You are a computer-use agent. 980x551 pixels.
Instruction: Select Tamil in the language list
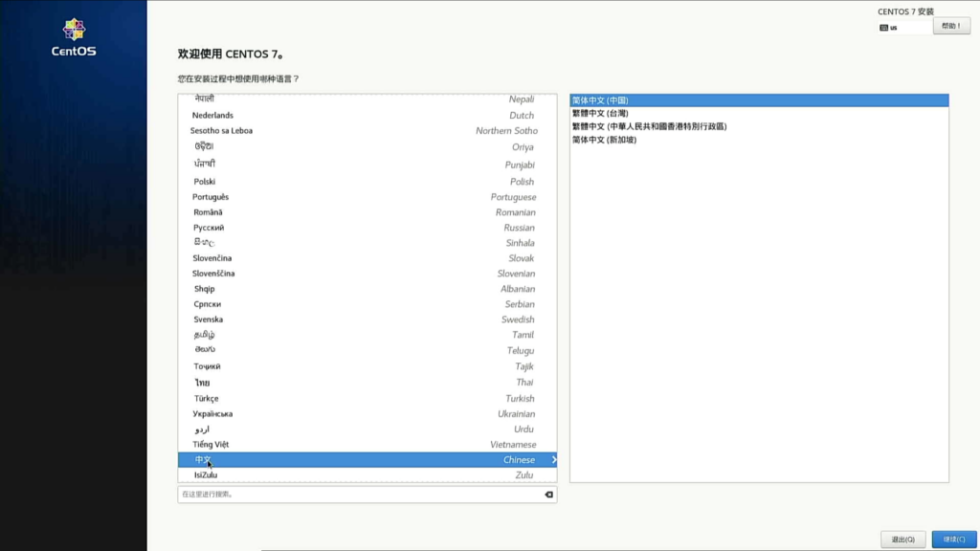(x=367, y=335)
